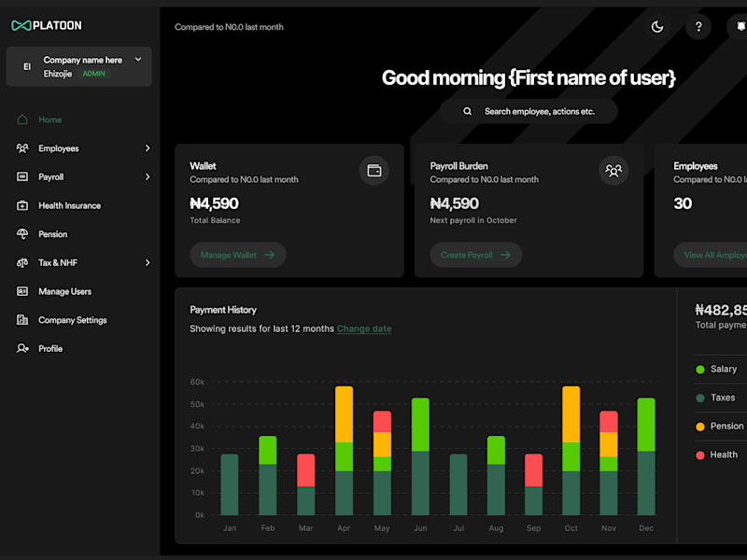This screenshot has height=560, width=747.
Task: Expand company name dropdown chevron
Action: coord(138,60)
